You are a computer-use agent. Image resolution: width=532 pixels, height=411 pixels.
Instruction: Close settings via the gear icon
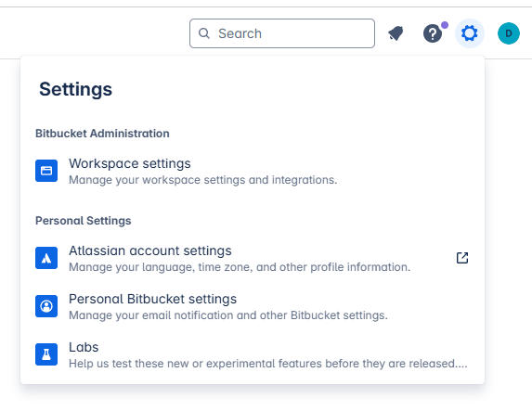pyautogui.click(x=469, y=33)
